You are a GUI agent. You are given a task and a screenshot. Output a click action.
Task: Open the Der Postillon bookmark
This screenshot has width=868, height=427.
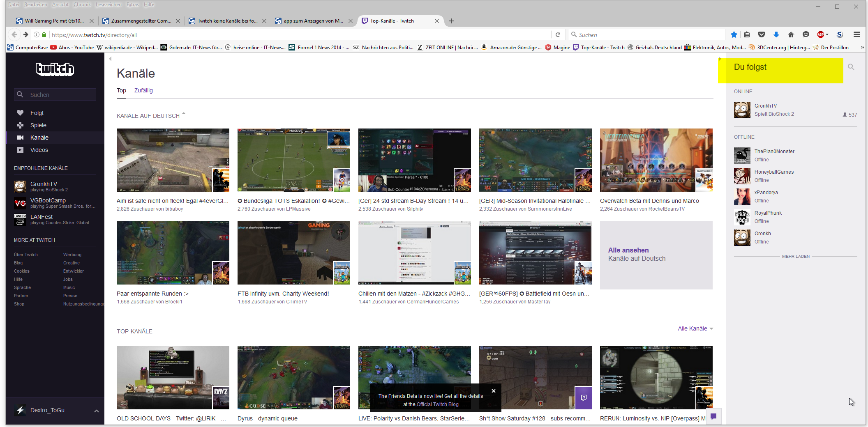click(831, 48)
